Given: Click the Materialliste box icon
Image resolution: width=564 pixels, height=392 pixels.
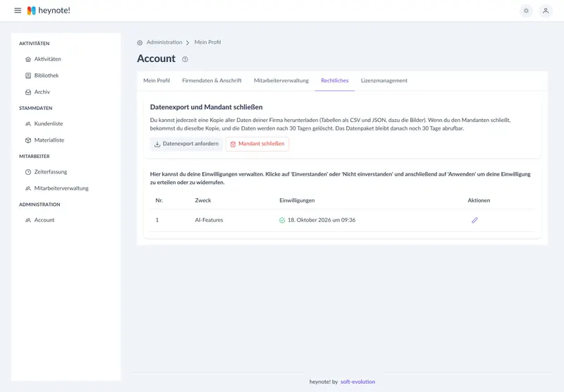Looking at the screenshot, I should [x=28, y=140].
